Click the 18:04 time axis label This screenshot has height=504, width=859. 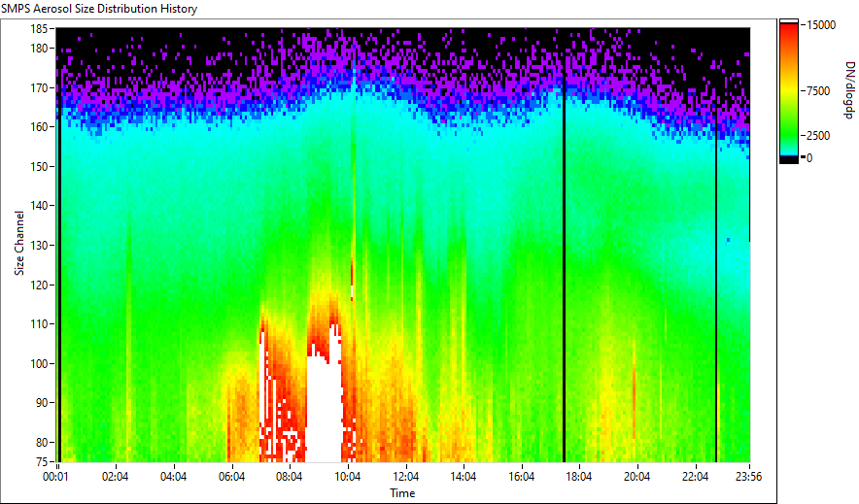coord(579,477)
